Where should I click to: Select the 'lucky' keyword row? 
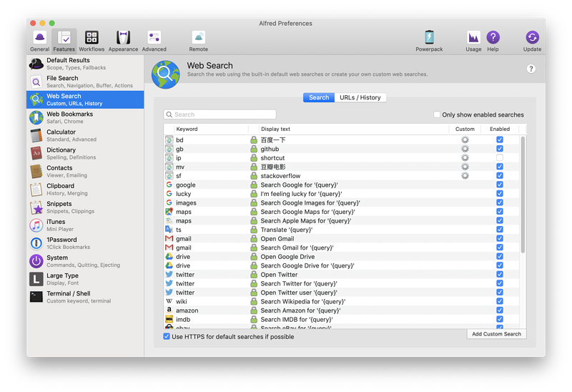342,194
